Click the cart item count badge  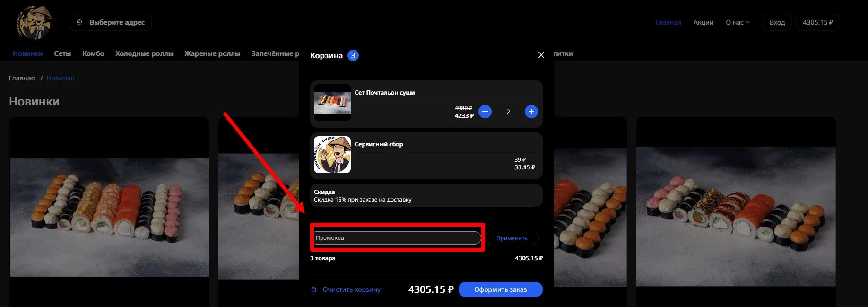point(353,55)
